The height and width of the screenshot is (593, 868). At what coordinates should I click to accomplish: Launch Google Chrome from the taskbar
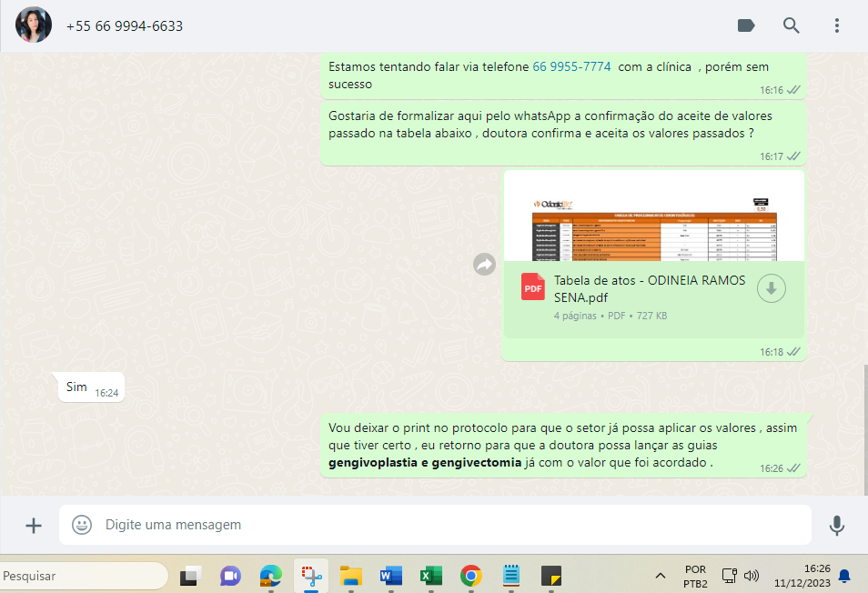pos(470,576)
